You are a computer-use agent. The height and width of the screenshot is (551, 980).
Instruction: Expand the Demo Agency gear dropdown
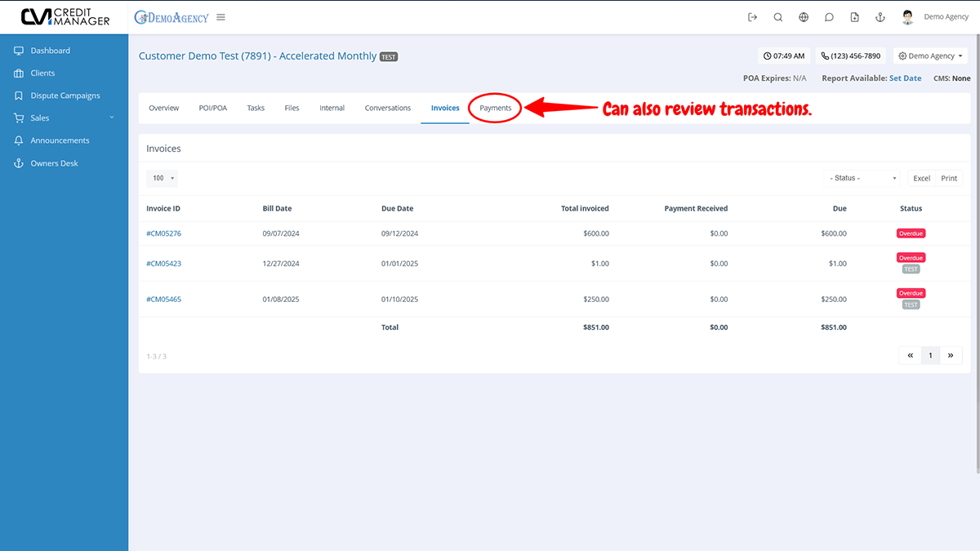tap(930, 56)
